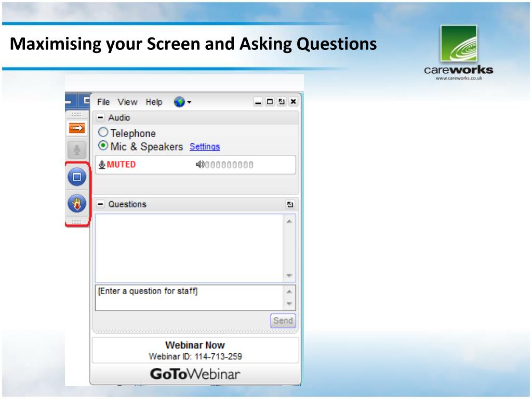The image size is (532, 399).
Task: Click the greyed microphone button in side strip
Action: 77,150
